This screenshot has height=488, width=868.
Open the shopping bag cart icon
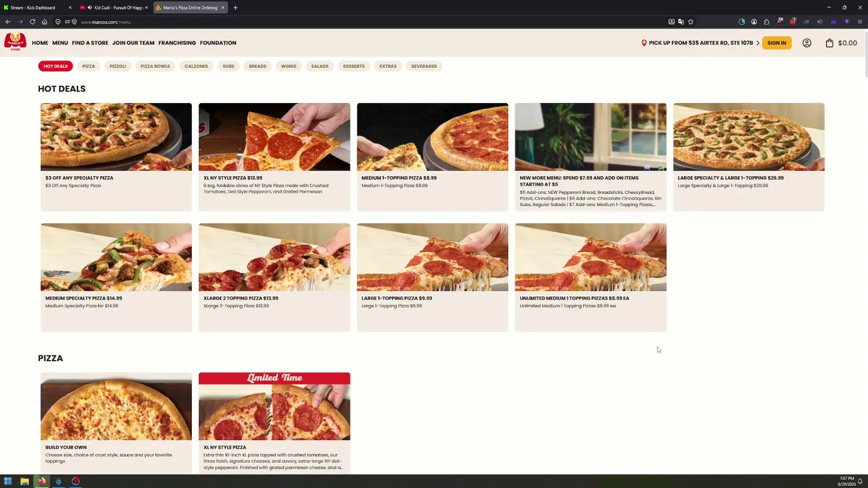[x=829, y=43]
